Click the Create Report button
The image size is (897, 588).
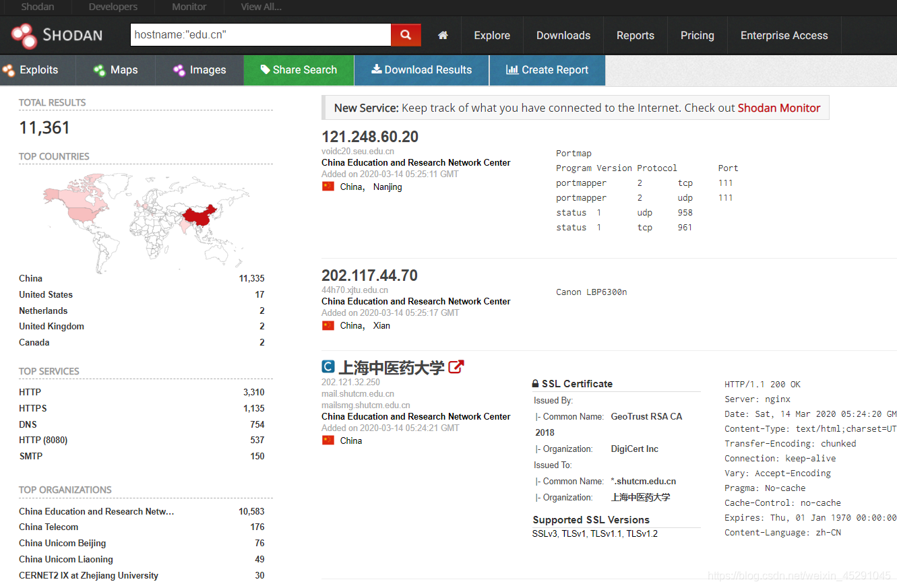[x=547, y=70]
